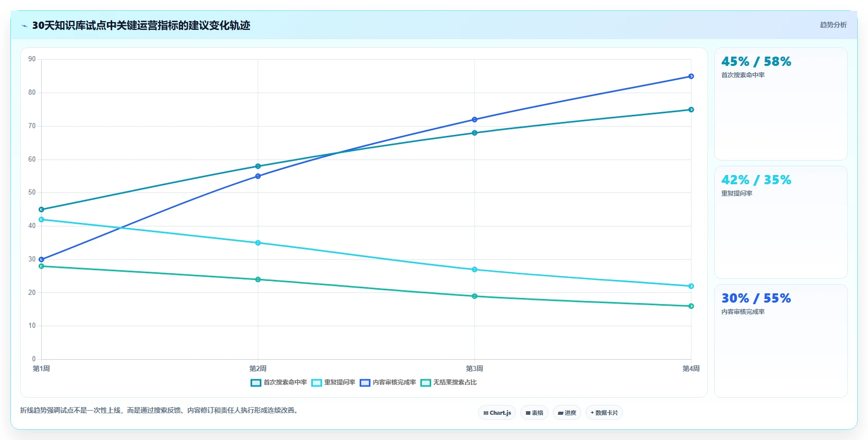Click the trend icon beside the chart title

click(25, 26)
